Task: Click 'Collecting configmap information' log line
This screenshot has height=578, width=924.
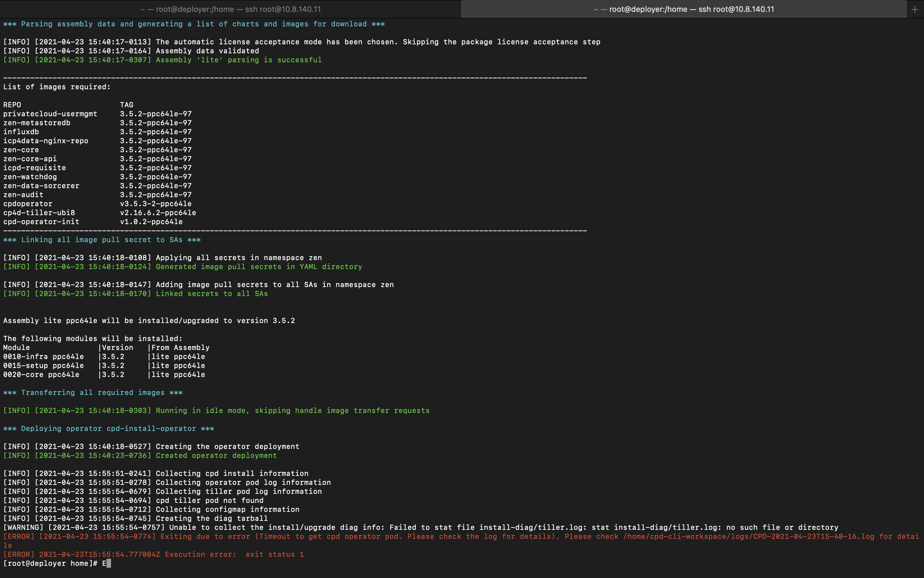Action: point(151,510)
